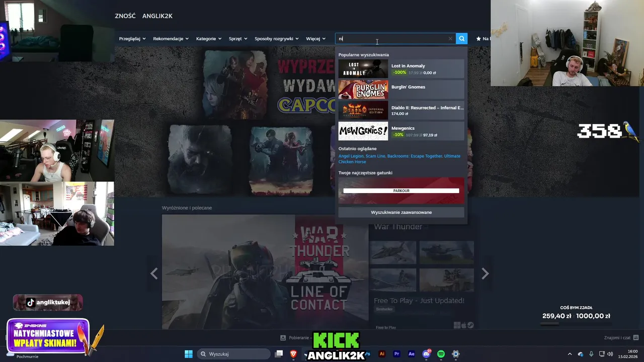Select Mewgenics search suggestion

click(x=401, y=131)
